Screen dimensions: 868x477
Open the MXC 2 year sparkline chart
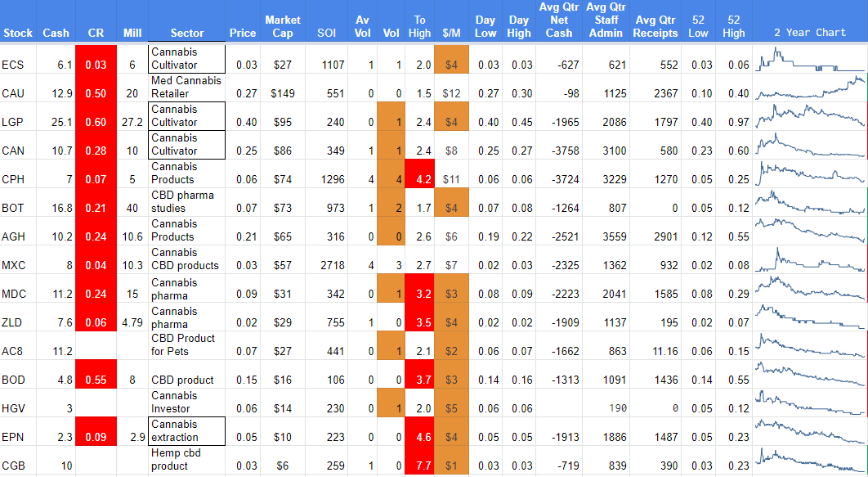click(810, 259)
